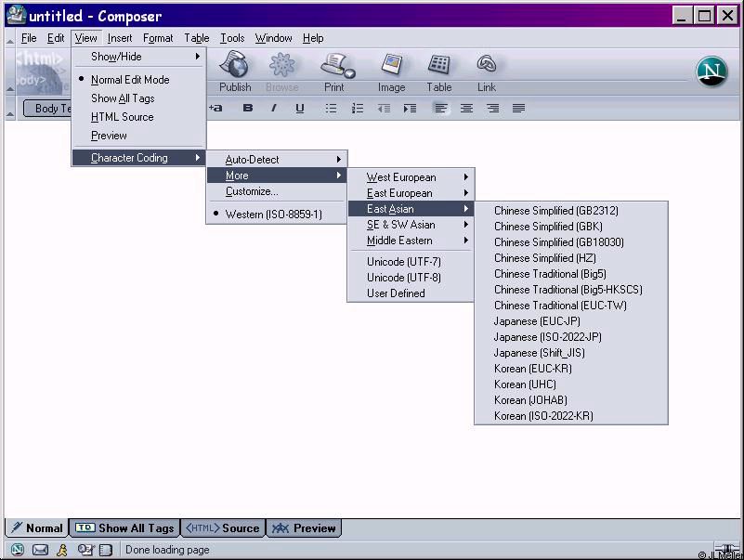Select Unicode (UTF-7) encoding
Image resolution: width=744 pixels, height=560 pixels.
[411, 262]
